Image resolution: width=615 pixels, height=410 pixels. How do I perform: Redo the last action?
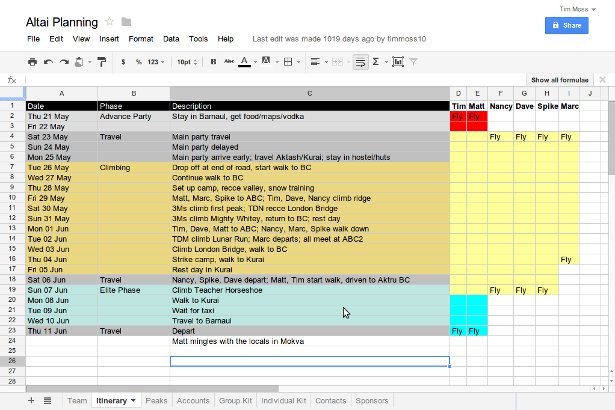click(64, 62)
